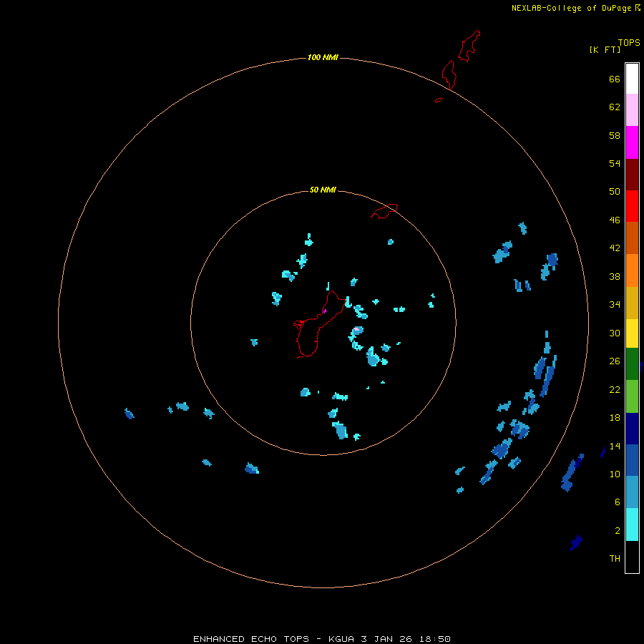Click the legend value 66

[615, 79]
